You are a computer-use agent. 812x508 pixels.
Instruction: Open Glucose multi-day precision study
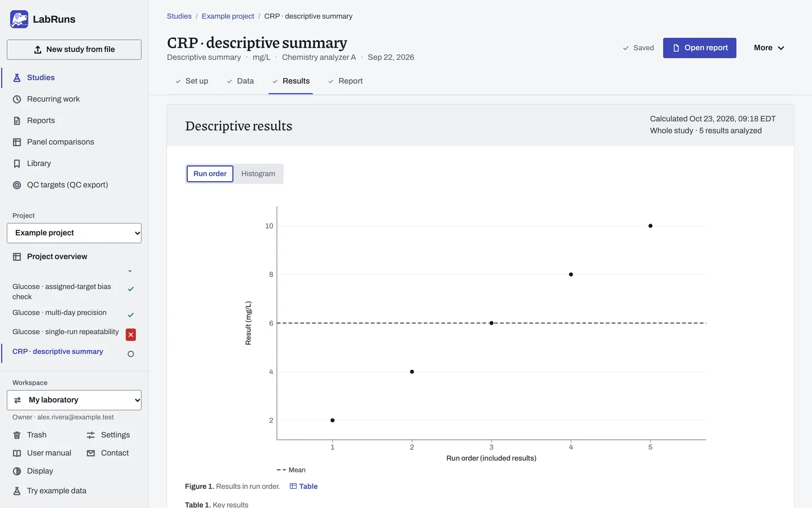point(59,313)
